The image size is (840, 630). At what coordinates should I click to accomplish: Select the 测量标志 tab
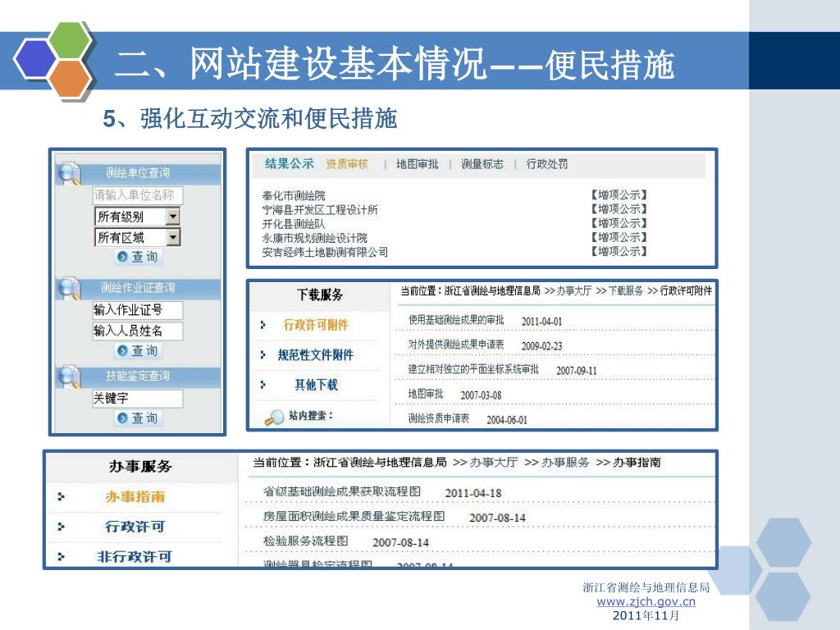click(482, 164)
